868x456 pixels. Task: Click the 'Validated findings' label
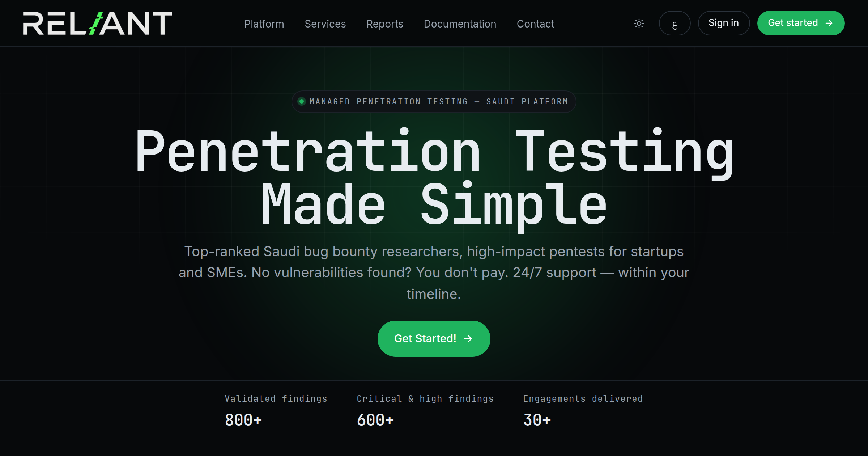[276, 398]
